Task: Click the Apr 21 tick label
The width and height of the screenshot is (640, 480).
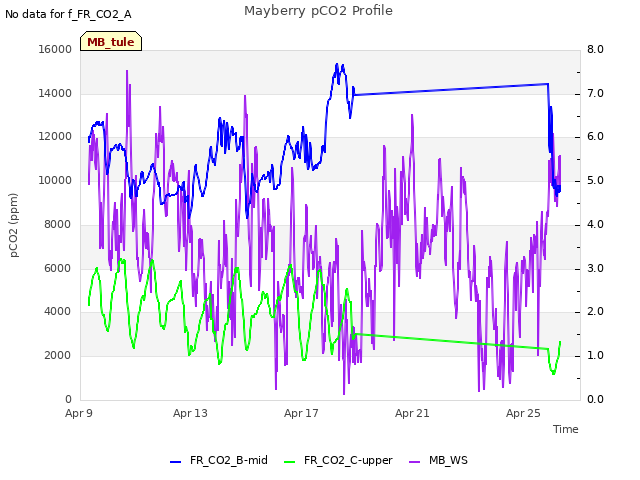Action: (412, 413)
